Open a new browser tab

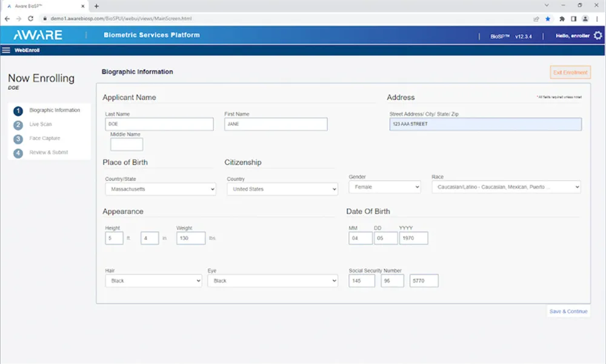coord(96,5)
